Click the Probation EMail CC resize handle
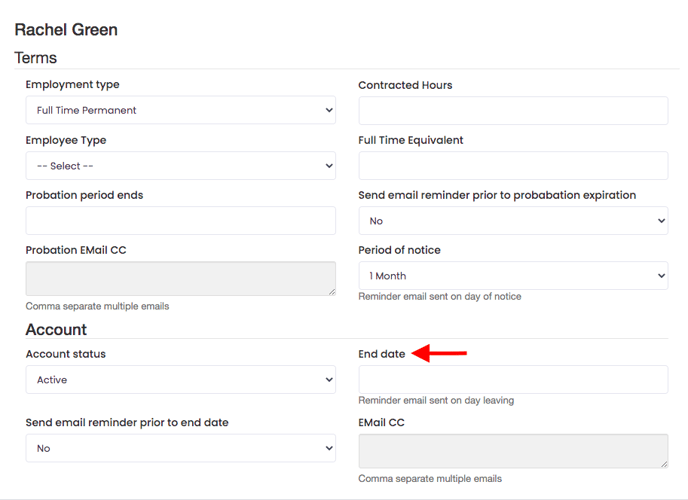Screen dimensions: 688x500 (331, 291)
